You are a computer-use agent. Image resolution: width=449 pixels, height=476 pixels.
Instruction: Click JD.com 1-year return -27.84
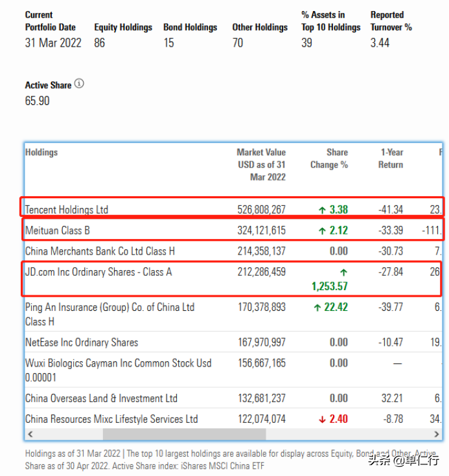pyautogui.click(x=391, y=272)
